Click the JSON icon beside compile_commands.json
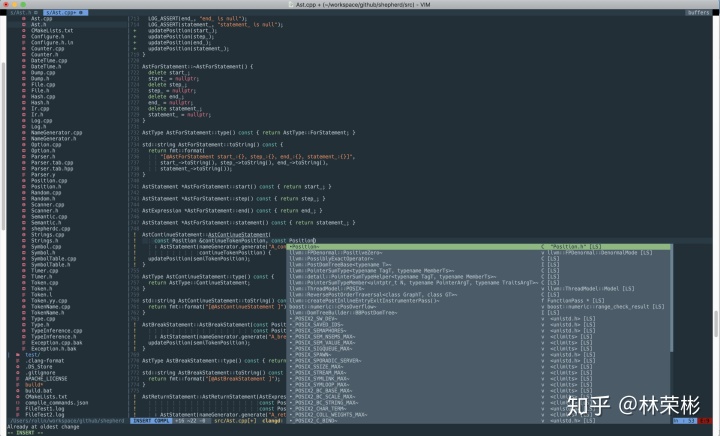This screenshot has height=436, width=720. click(18, 403)
